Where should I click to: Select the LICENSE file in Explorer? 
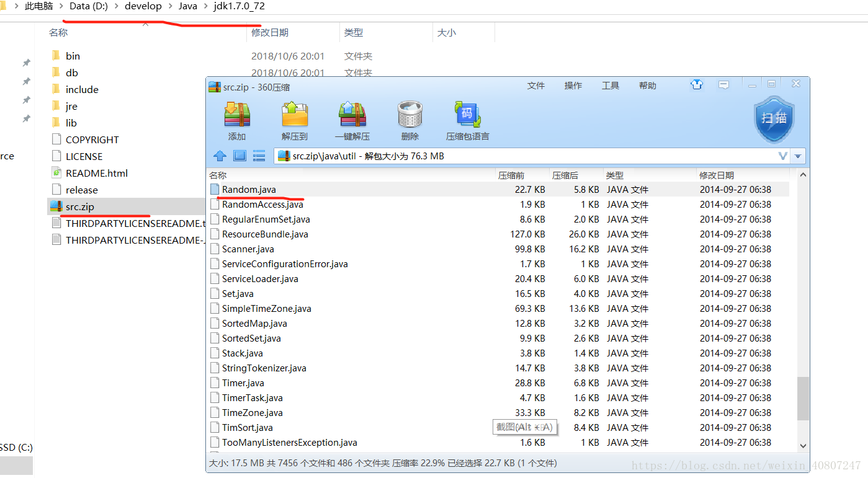tap(76, 156)
